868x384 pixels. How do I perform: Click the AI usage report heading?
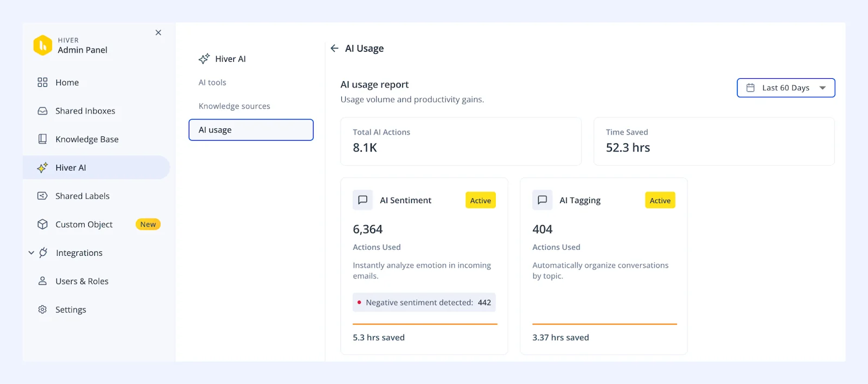pyautogui.click(x=374, y=85)
